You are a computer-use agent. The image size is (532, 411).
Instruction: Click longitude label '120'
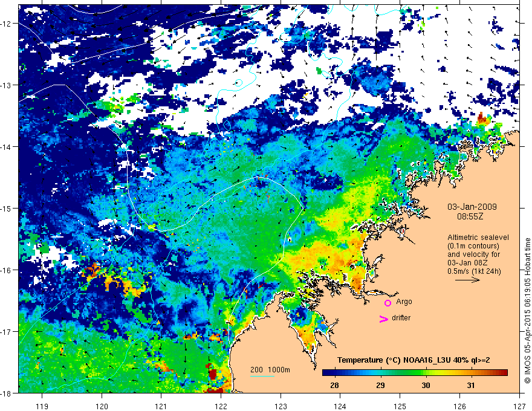tap(102, 407)
